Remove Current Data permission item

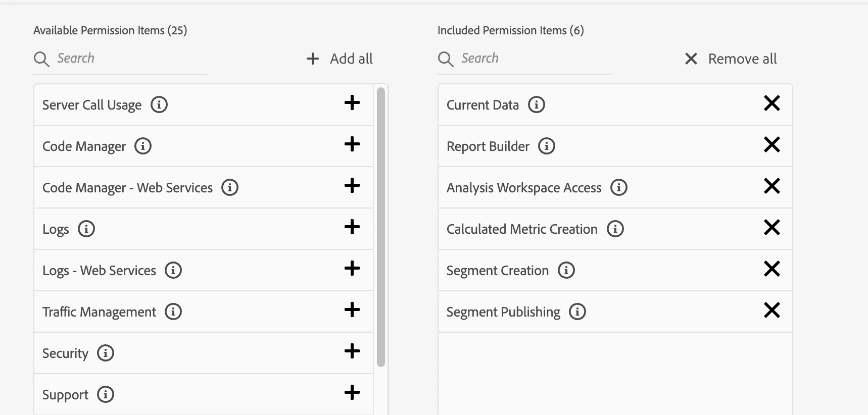771,103
